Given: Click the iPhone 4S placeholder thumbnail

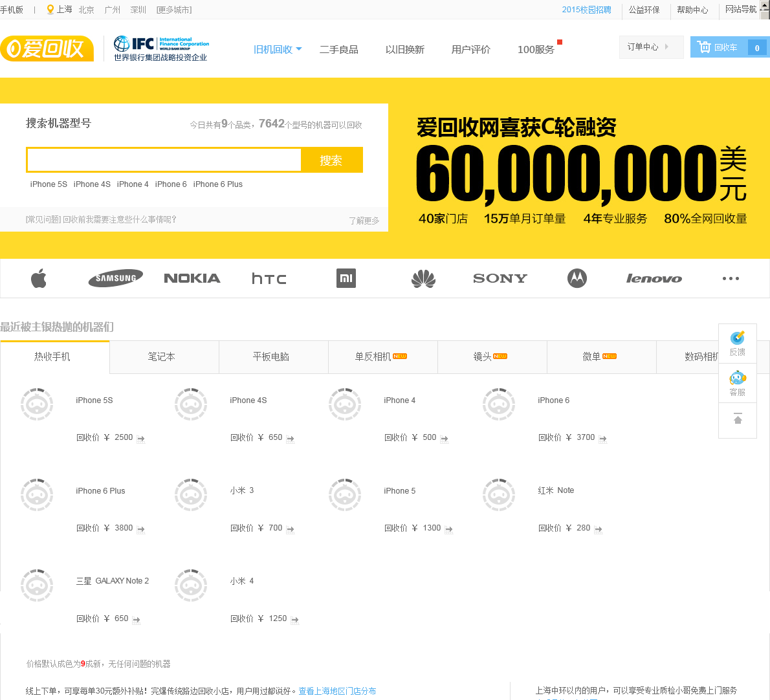Looking at the screenshot, I should 191,404.
